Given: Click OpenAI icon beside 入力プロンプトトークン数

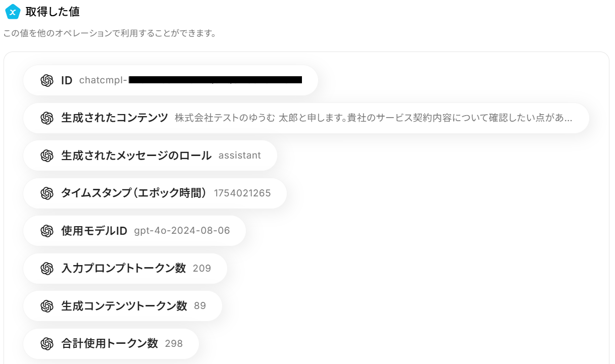Looking at the screenshot, I should [47, 268].
